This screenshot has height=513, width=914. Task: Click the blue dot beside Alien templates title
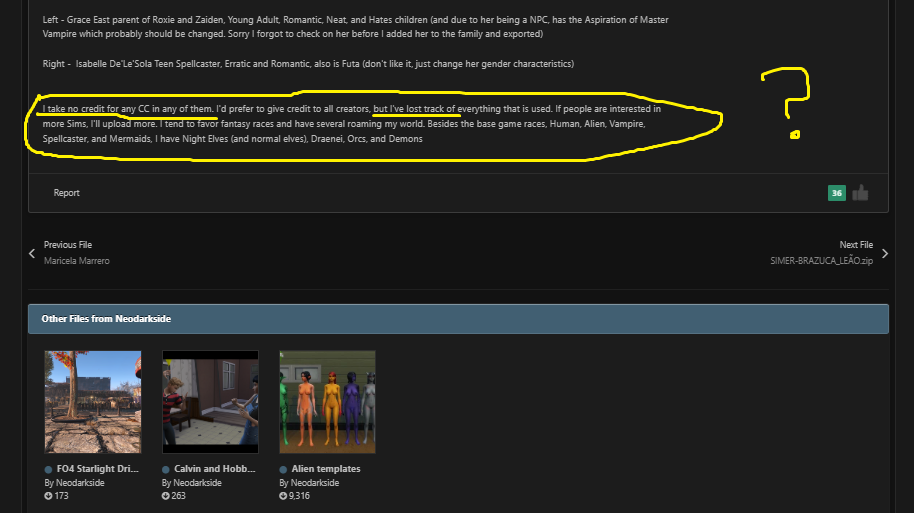[283, 469]
